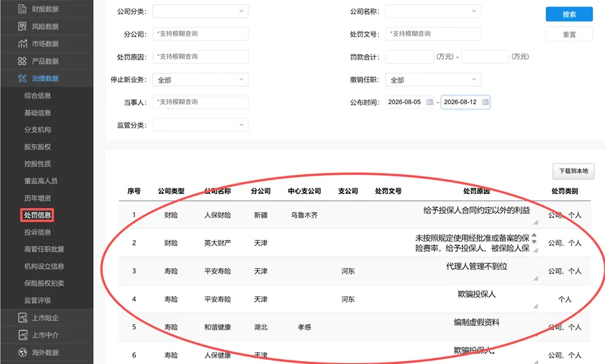Click the 风险数据 sidebar icon
The width and height of the screenshot is (605, 364).
pos(22,26)
